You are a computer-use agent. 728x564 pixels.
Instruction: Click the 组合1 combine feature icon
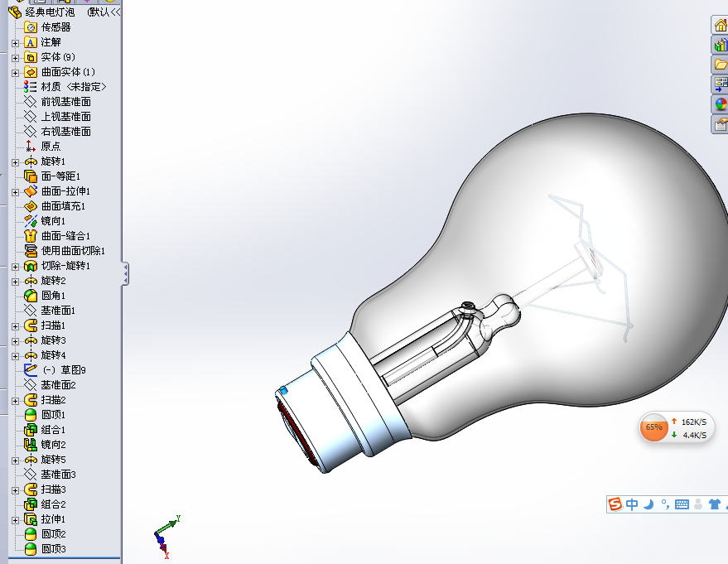pos(31,429)
